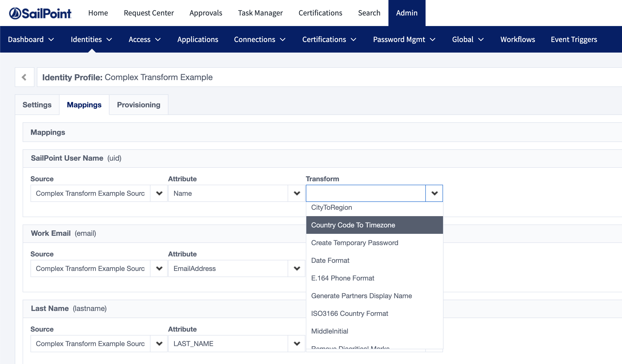Switch to the Provisioning tab
This screenshot has width=622, height=364.
[138, 105]
